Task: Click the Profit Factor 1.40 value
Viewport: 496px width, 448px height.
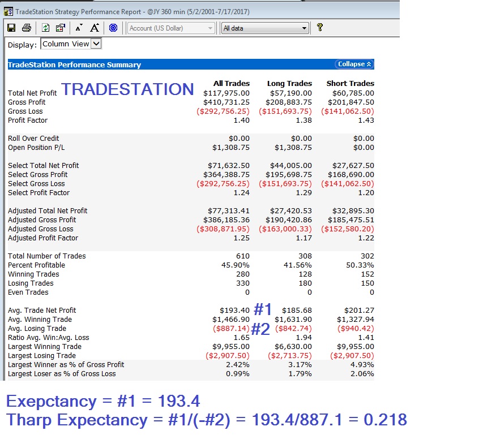Action: 242,120
